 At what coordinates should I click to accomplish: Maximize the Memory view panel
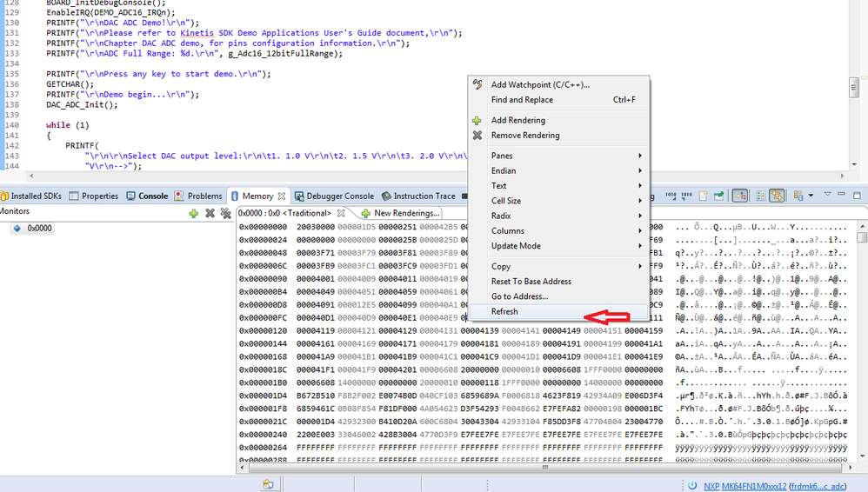tap(857, 196)
